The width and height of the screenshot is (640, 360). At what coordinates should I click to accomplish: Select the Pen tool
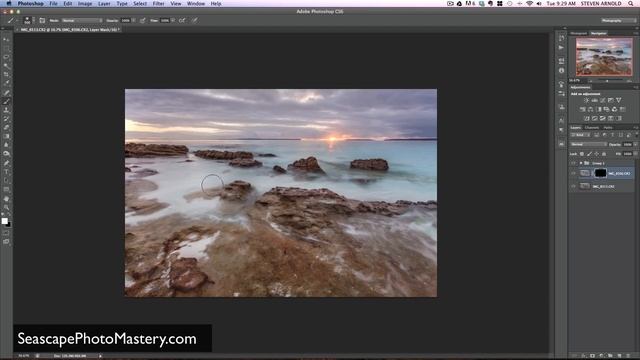click(6, 163)
